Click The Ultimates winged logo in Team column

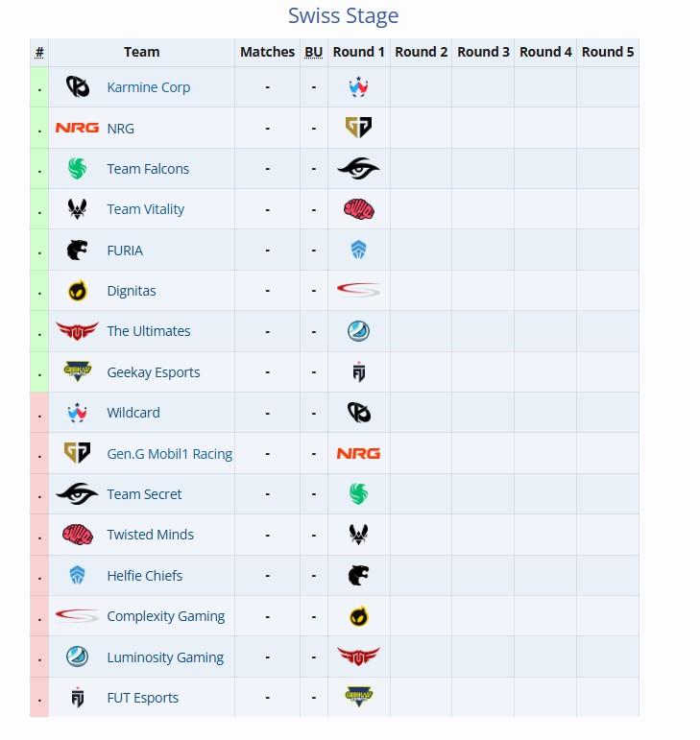coord(78,331)
